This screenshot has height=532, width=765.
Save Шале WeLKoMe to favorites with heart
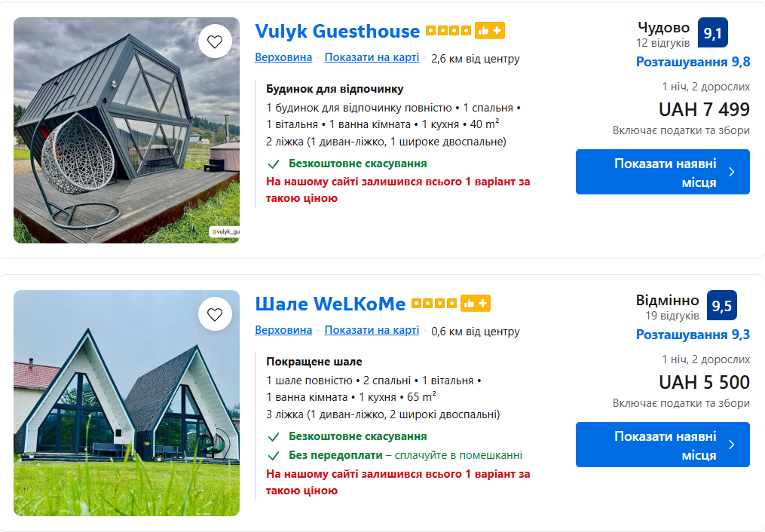[x=215, y=314]
